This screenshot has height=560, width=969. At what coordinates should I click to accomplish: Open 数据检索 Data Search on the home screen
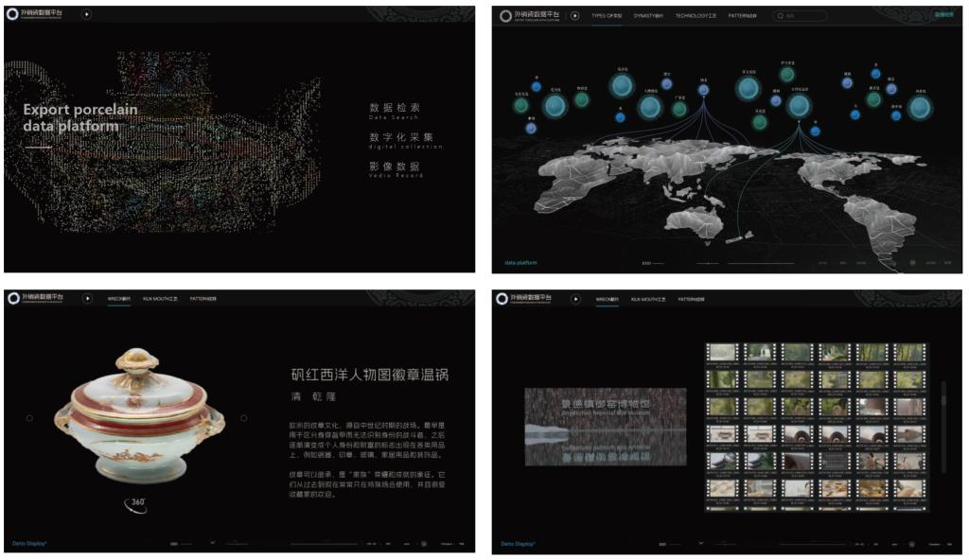click(395, 111)
